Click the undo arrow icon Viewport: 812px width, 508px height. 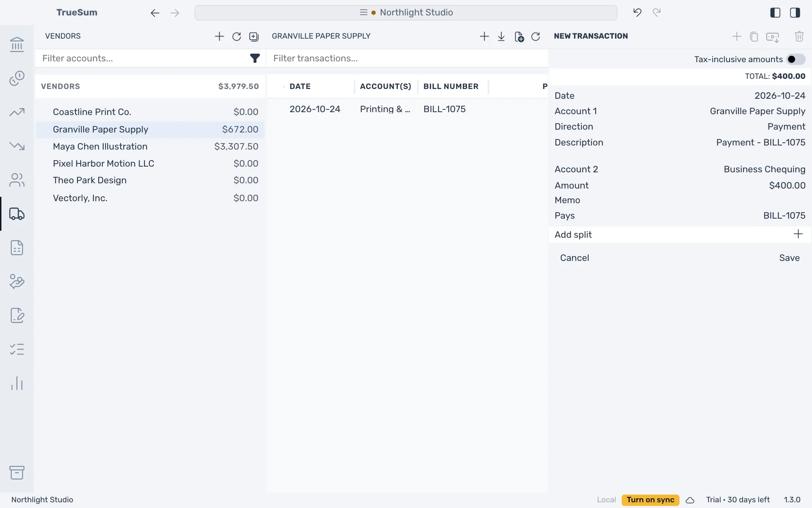point(637,13)
